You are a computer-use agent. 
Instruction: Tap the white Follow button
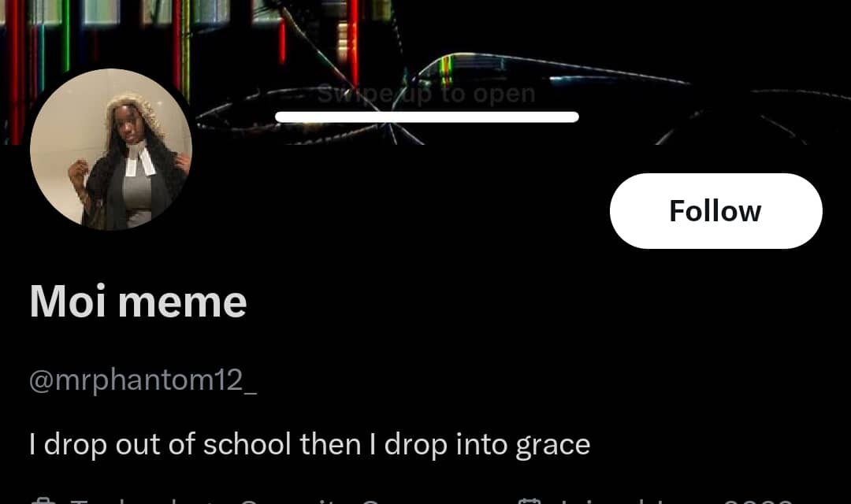coord(715,211)
